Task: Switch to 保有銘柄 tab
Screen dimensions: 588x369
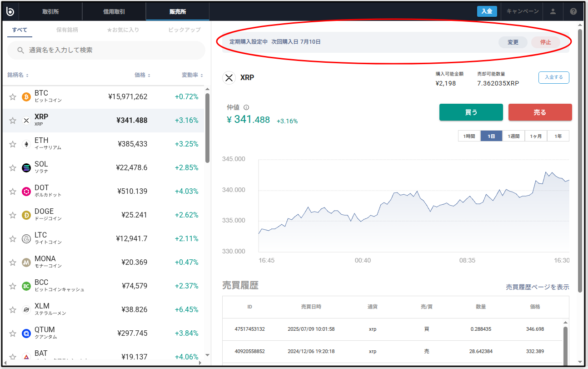Action: pyautogui.click(x=67, y=30)
